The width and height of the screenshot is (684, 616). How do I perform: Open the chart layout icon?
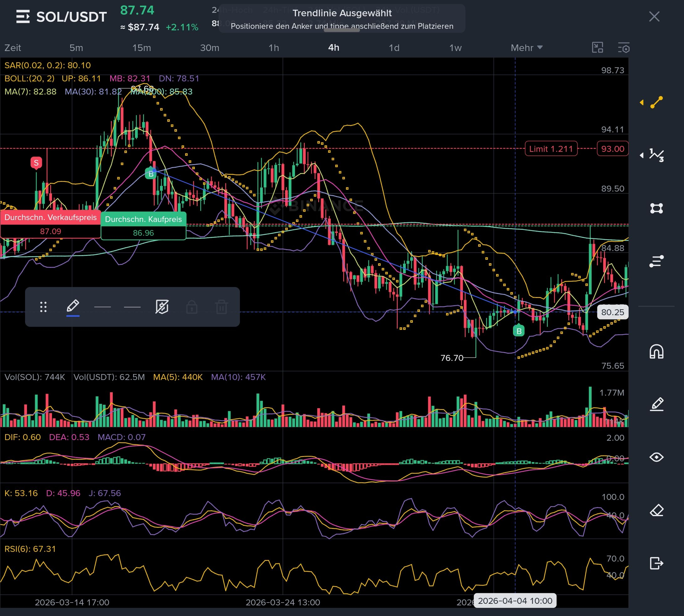598,48
